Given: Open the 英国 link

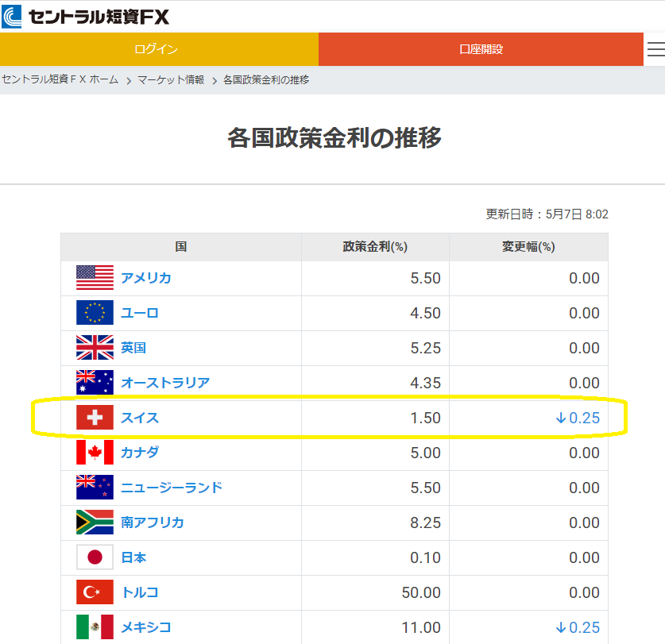Looking at the screenshot, I should coord(133,348).
